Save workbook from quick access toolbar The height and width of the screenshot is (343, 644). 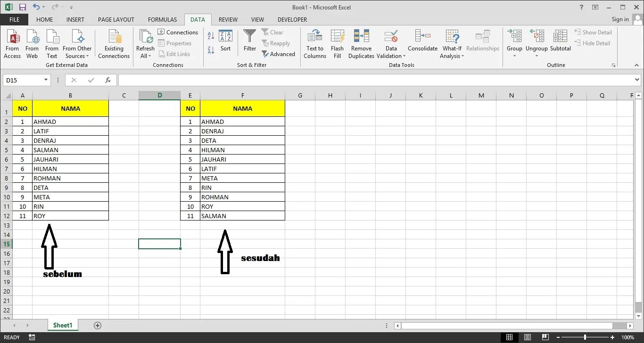point(22,7)
